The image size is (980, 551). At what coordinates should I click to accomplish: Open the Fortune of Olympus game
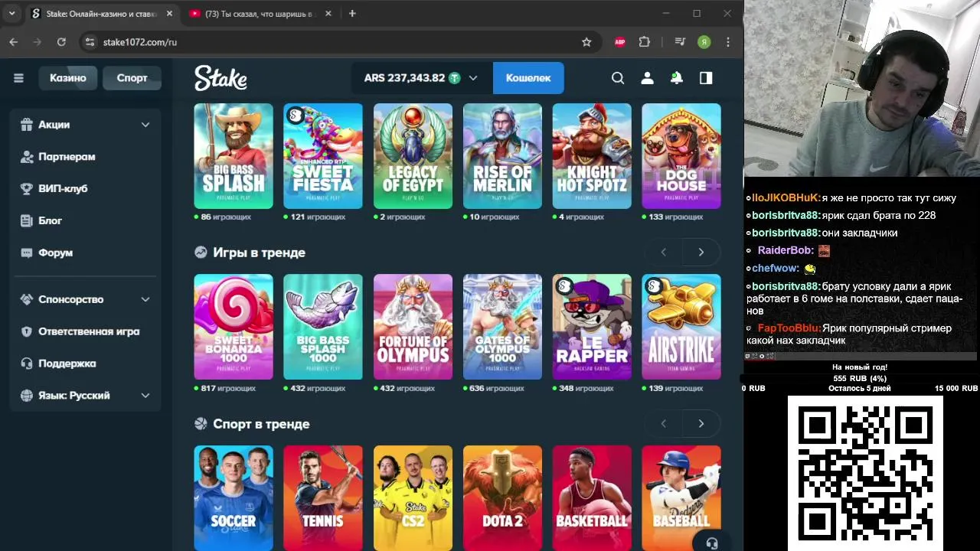click(413, 327)
